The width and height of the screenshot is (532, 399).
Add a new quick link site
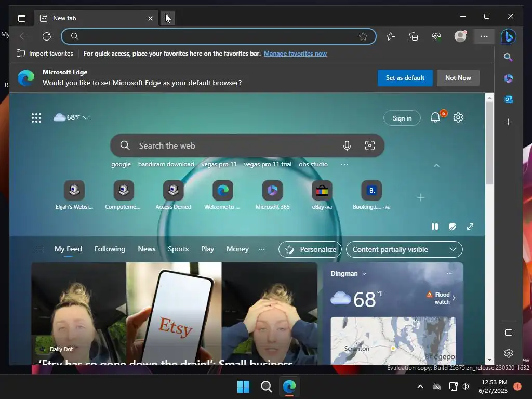coord(421,197)
